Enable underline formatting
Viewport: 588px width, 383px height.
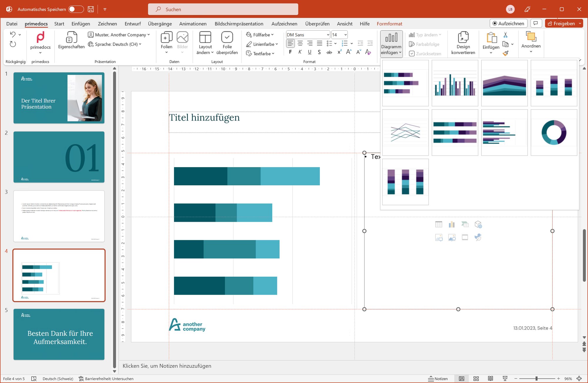coord(310,52)
